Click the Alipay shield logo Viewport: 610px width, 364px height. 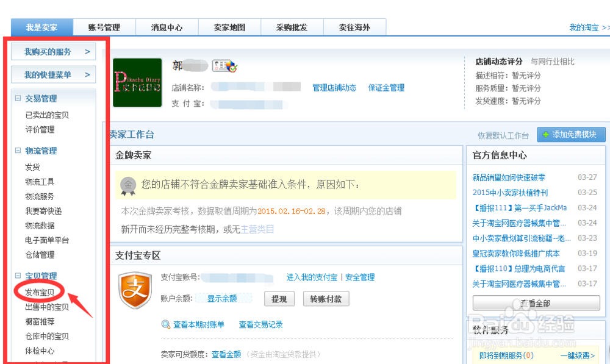(135, 290)
